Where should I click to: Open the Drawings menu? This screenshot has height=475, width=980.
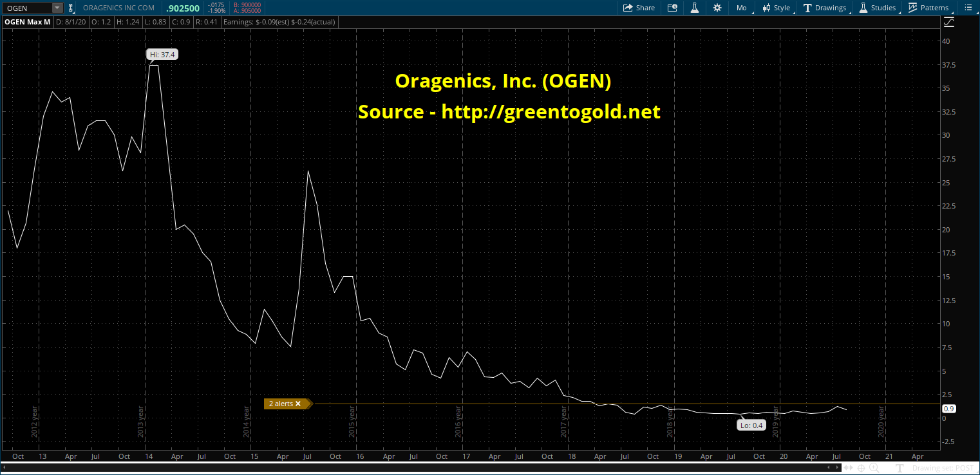pos(825,8)
